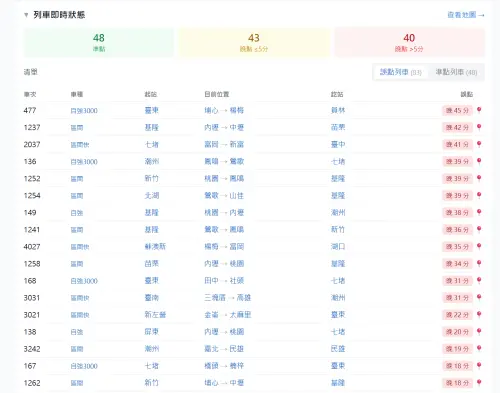Open destination 臺東 for train 167
Image resolution: width=500 pixels, height=393 pixels.
click(338, 366)
